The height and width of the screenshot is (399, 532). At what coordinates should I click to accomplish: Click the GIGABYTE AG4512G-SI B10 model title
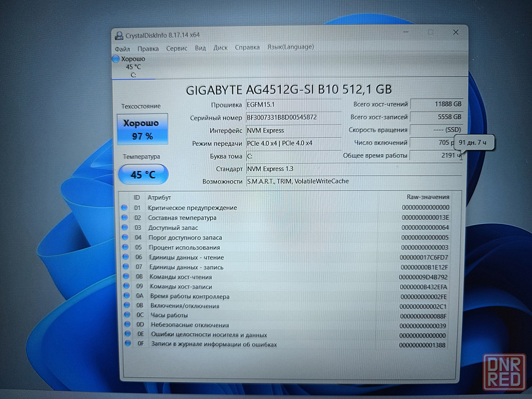289,89
